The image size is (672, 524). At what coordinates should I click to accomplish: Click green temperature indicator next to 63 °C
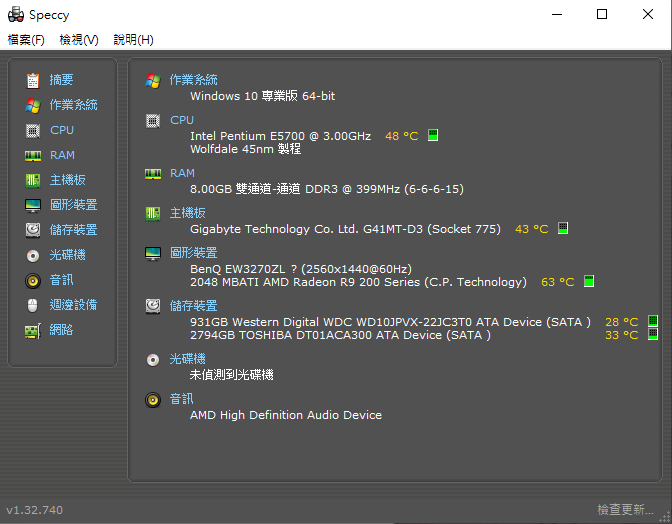pos(589,281)
